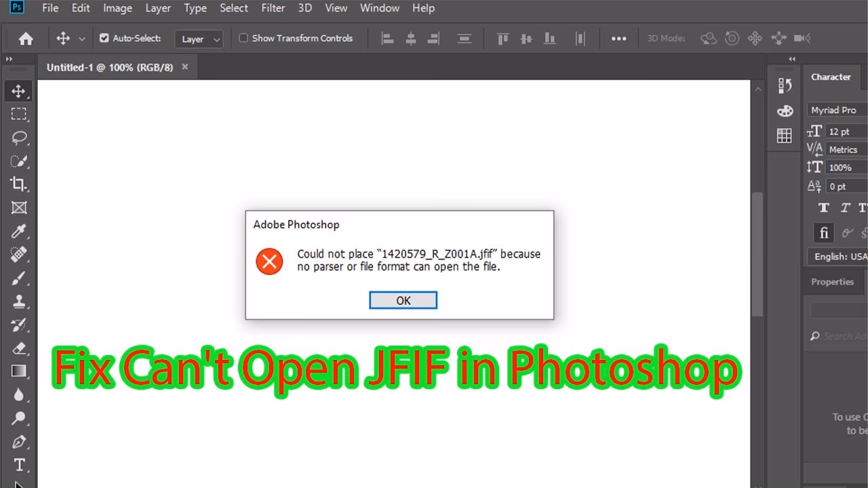The width and height of the screenshot is (868, 488).
Task: Open the Myriad Pro font dropdown
Action: (838, 110)
